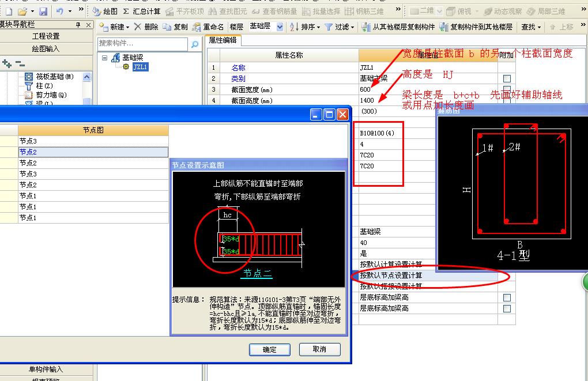Click 动态观察 orbit view tool

pyautogui.click(x=503, y=12)
